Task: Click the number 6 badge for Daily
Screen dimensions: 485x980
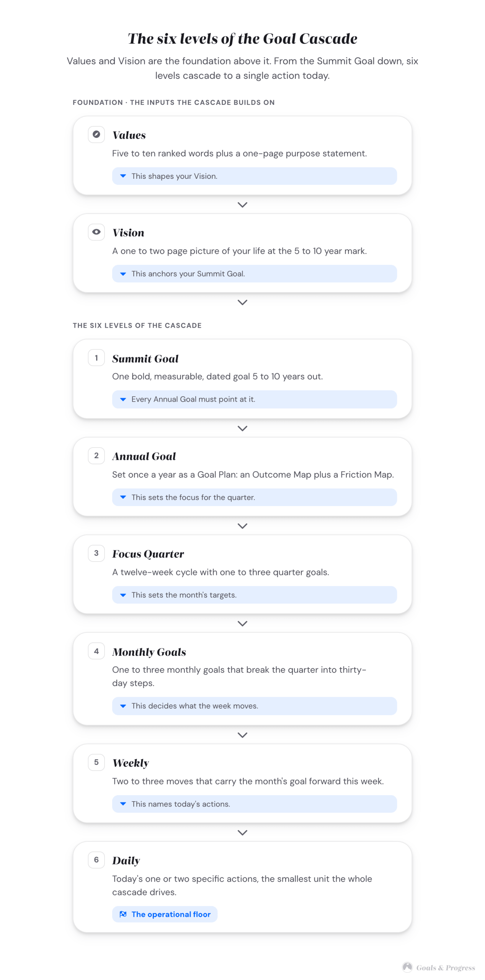Action: [96, 860]
